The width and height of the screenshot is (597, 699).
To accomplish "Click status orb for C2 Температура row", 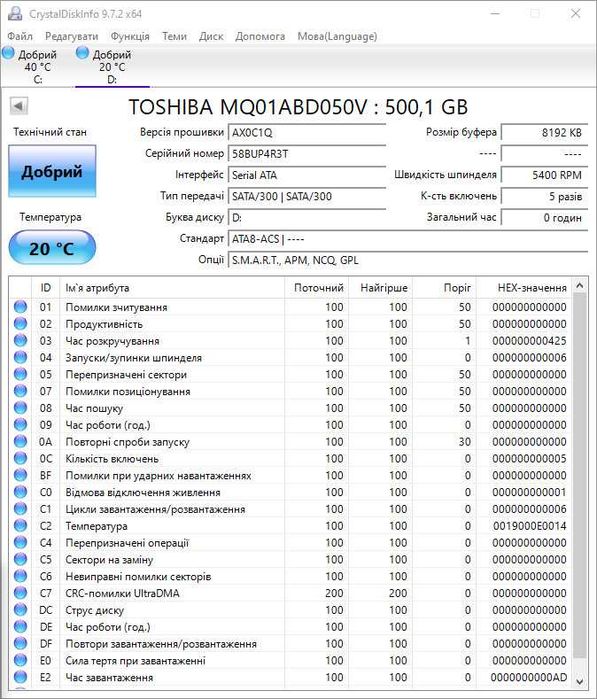I will 21,526.
